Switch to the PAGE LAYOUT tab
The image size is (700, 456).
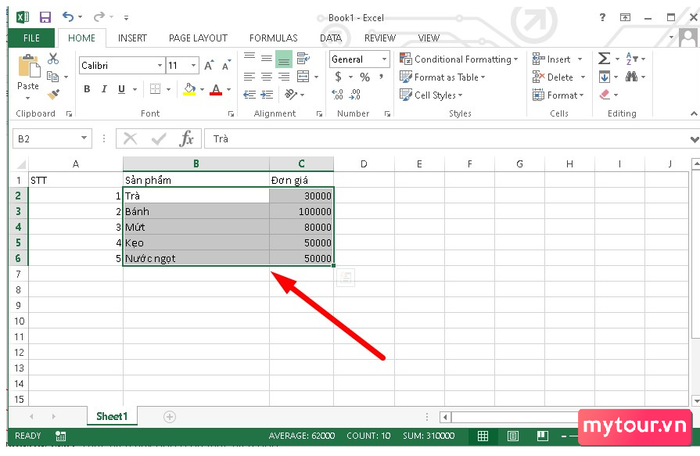198,38
